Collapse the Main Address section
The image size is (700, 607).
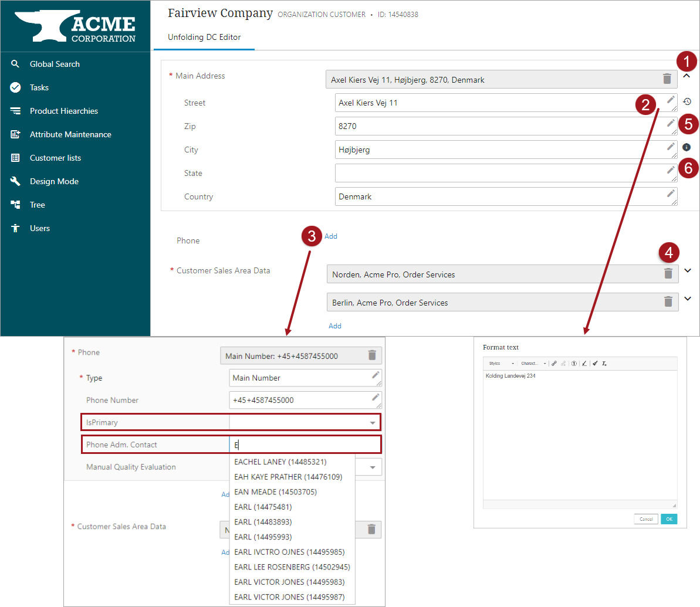click(x=687, y=76)
